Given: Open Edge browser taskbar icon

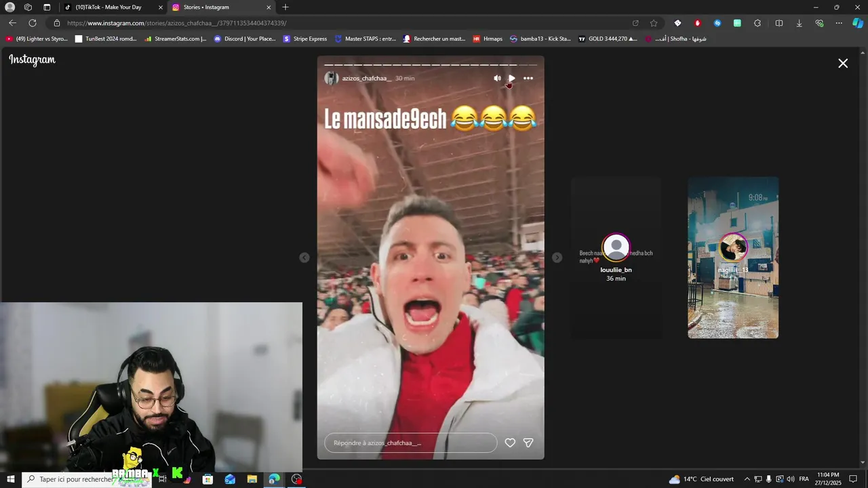Looking at the screenshot, I should (274, 479).
